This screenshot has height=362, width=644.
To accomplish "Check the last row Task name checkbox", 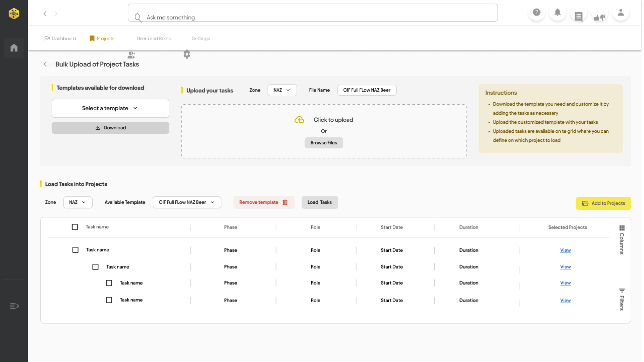I will [x=109, y=300].
